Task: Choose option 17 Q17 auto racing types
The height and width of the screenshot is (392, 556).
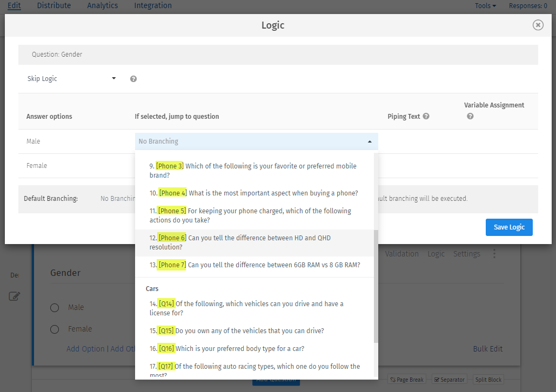Action: [254, 369]
